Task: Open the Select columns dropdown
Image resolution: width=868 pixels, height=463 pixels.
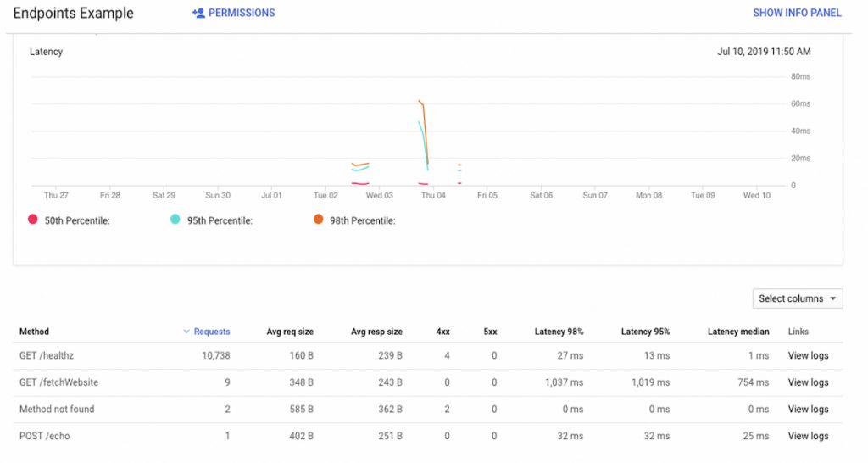Action: pyautogui.click(x=797, y=298)
